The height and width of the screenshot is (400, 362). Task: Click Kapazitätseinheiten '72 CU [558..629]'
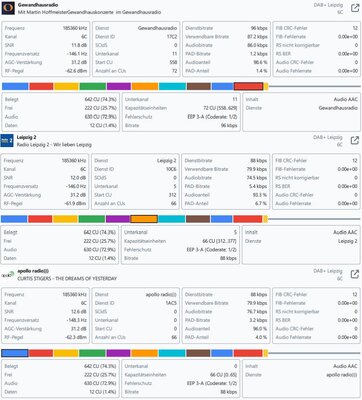pos(220,108)
